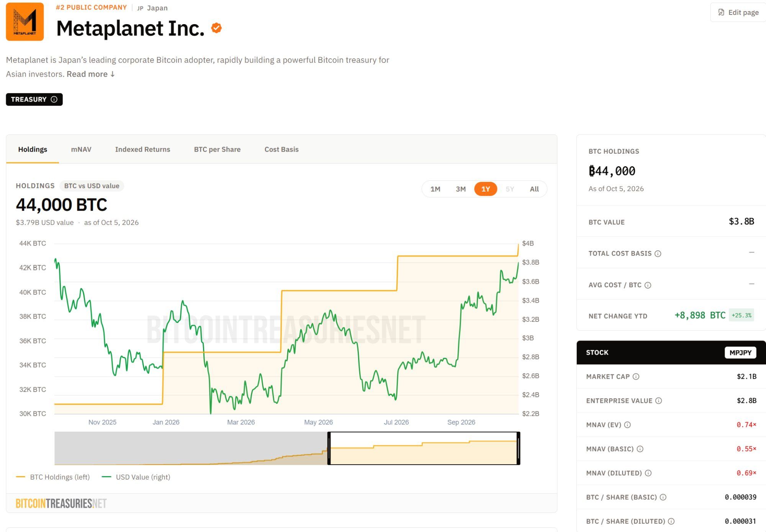Click the $4B right axis label

(528, 243)
